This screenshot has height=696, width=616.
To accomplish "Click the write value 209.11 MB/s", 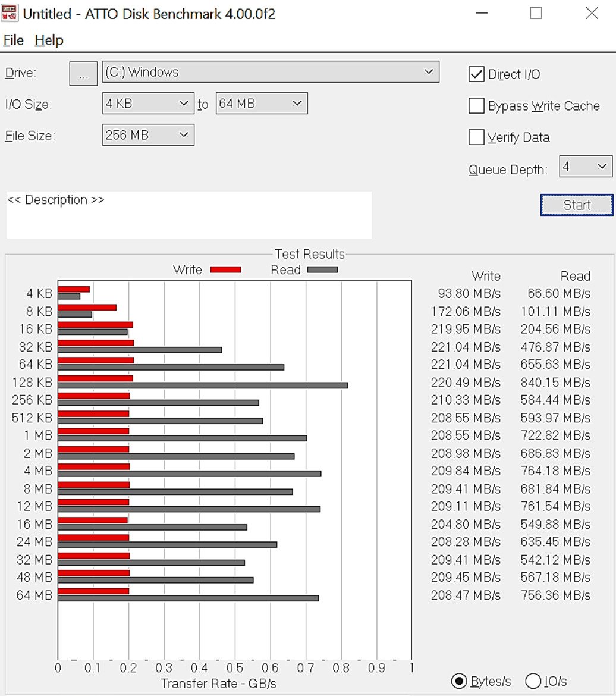I will pyautogui.click(x=466, y=506).
